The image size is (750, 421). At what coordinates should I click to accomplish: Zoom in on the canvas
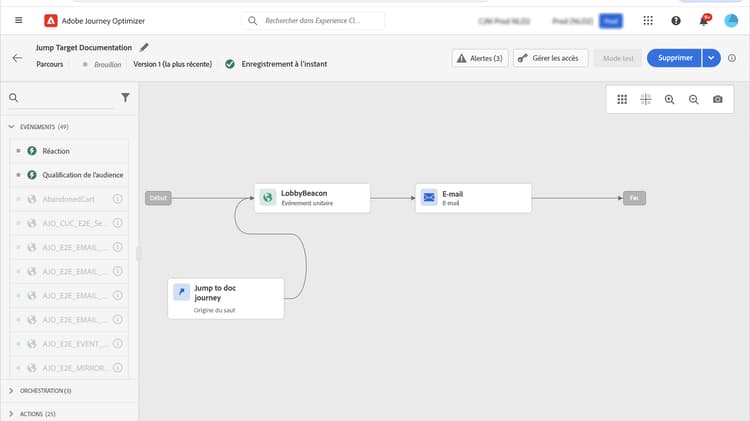point(670,99)
